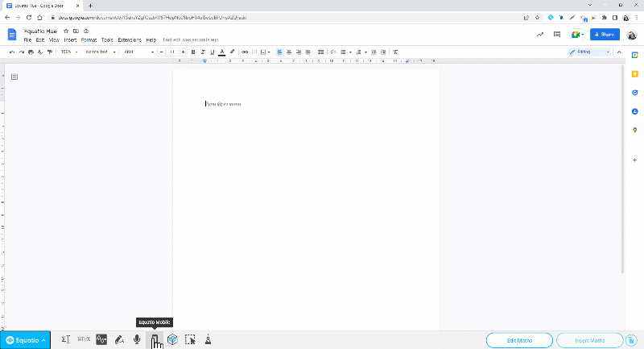Toggle numbered list
Viewport: 644px width, 349px height.
coord(358,52)
